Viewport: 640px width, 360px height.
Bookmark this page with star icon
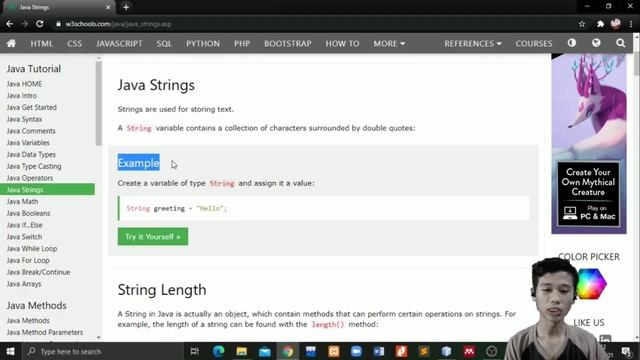point(582,24)
